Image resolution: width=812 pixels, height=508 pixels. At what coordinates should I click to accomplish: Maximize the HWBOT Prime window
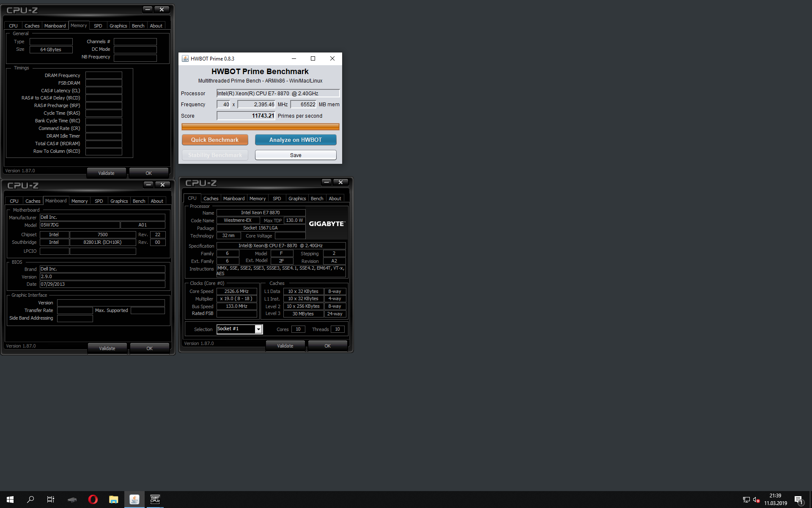pos(313,58)
